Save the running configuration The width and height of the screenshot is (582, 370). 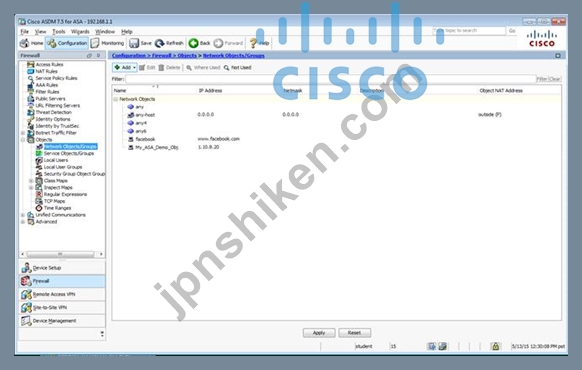[x=140, y=43]
